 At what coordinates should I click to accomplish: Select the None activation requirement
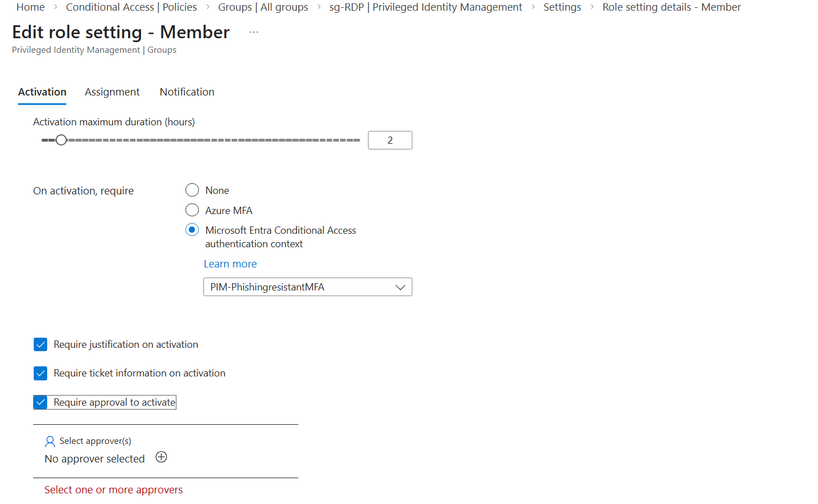click(192, 190)
